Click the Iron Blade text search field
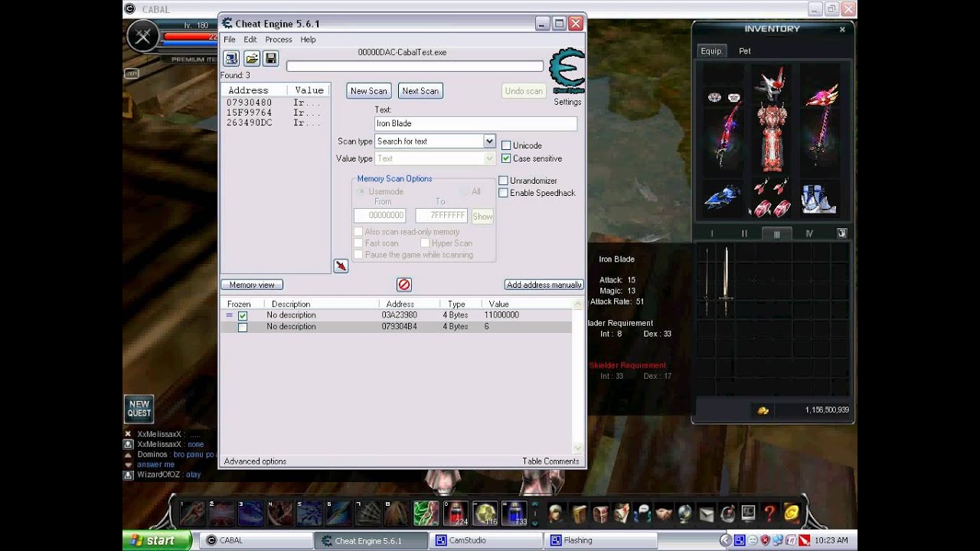Image resolution: width=980 pixels, height=551 pixels. [475, 123]
